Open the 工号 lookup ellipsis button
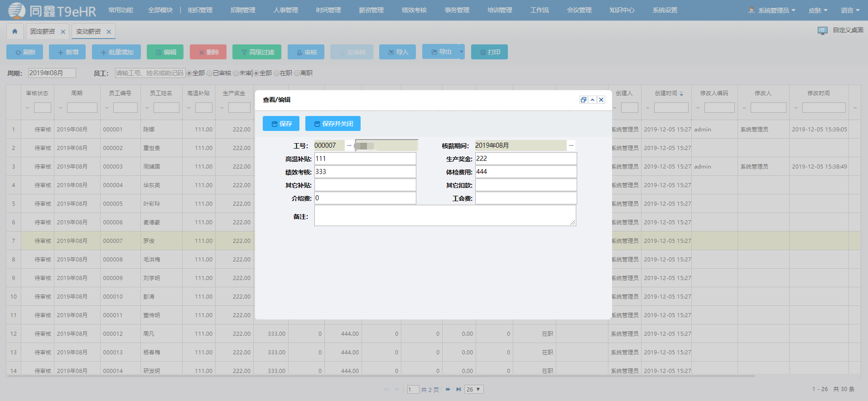Image resolution: width=868 pixels, height=401 pixels. click(x=349, y=145)
